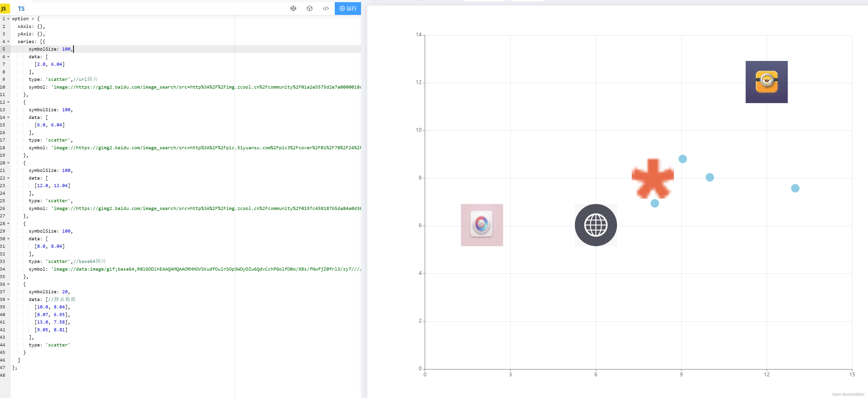Collapse the option fold arrow on line 1
The width and height of the screenshot is (868, 398).
click(8, 19)
